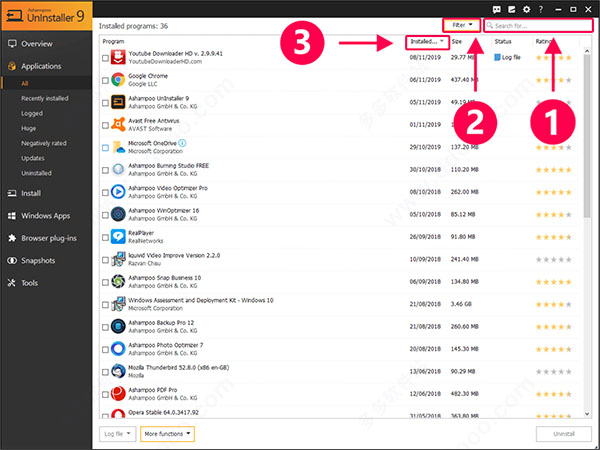
Task: Click the RealPlayer app icon
Action: (118, 236)
